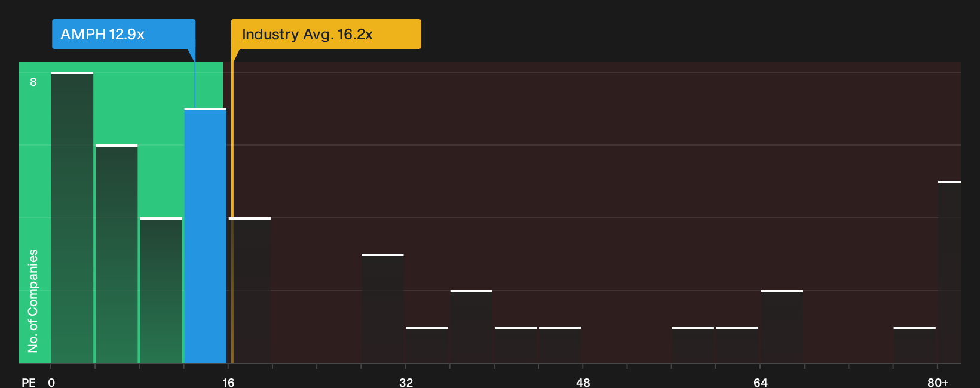Select the bar just right of industry average line
Image resolution: width=980 pixels, height=388 pixels.
pyautogui.click(x=250, y=290)
